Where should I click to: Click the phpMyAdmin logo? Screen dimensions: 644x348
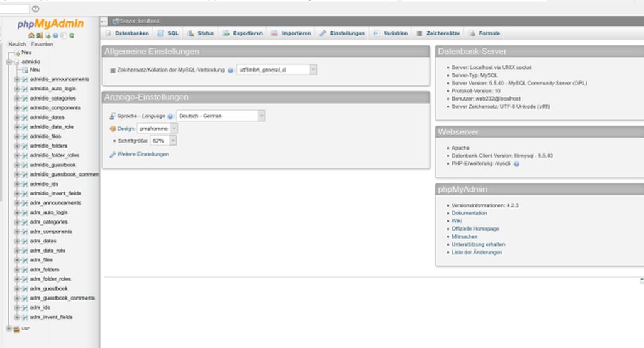[x=50, y=24]
